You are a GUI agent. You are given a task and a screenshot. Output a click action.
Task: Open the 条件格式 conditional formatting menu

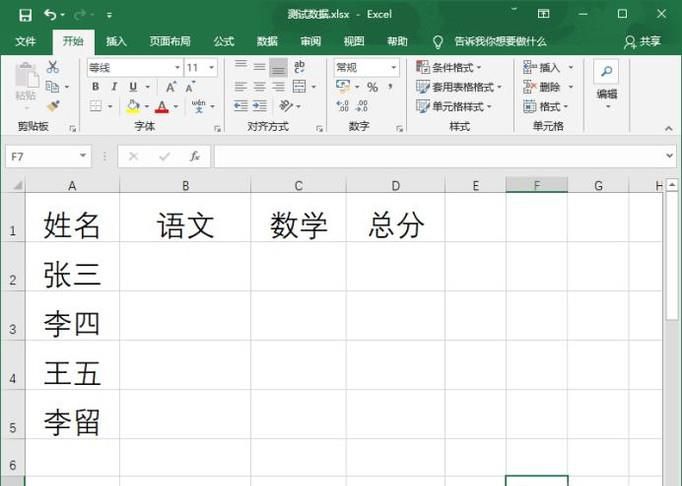[448, 67]
